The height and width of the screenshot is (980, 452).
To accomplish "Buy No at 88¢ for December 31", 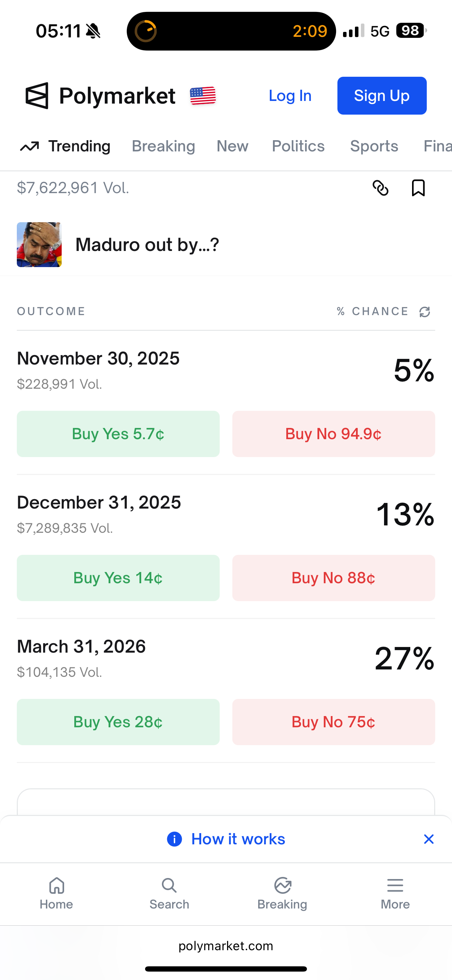I will pyautogui.click(x=333, y=578).
